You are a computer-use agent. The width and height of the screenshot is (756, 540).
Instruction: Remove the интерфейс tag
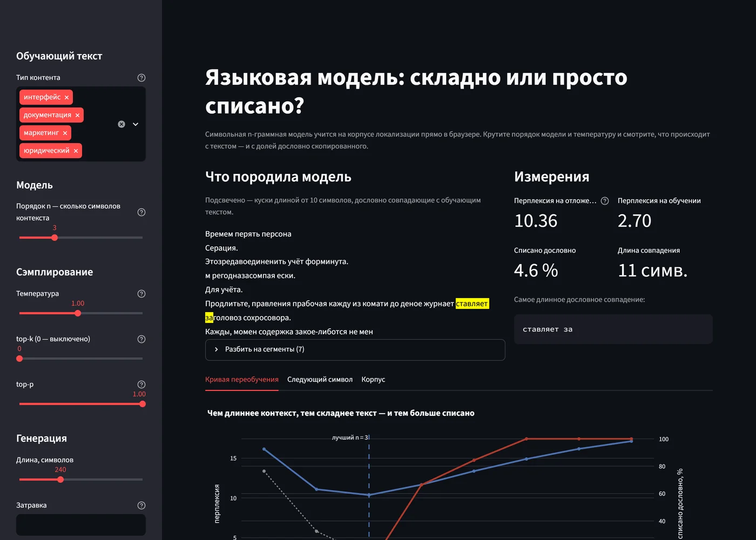[66, 97]
